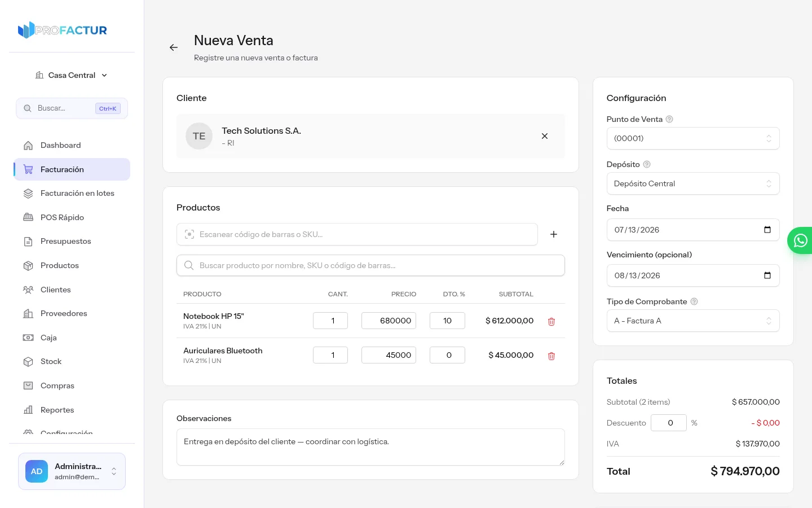Navigate to Productos in sidebar
812x508 pixels.
pyautogui.click(x=72, y=265)
